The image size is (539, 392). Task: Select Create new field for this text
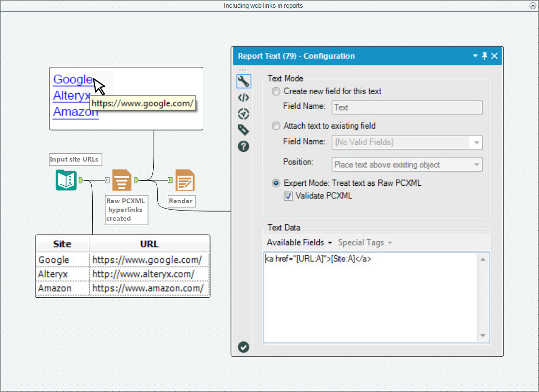276,91
